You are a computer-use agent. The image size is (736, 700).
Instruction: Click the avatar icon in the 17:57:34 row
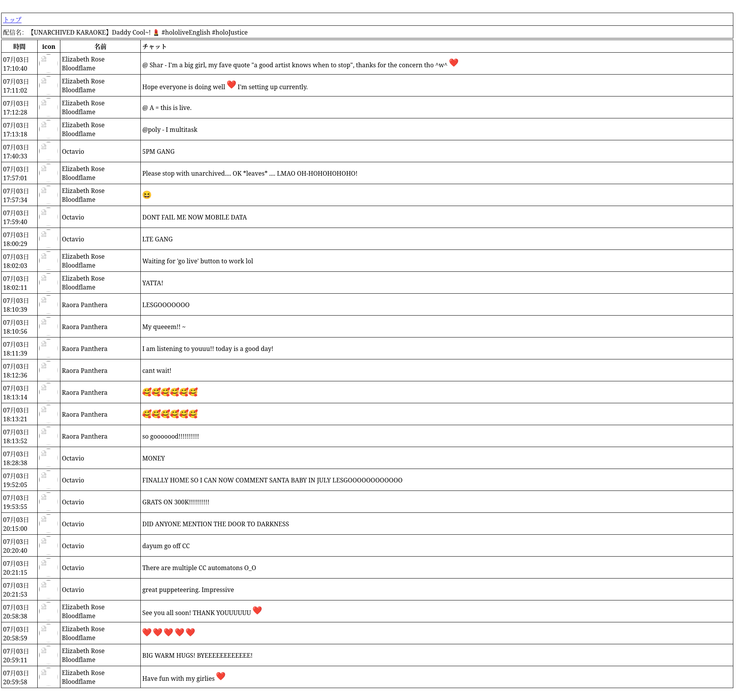[48, 195]
